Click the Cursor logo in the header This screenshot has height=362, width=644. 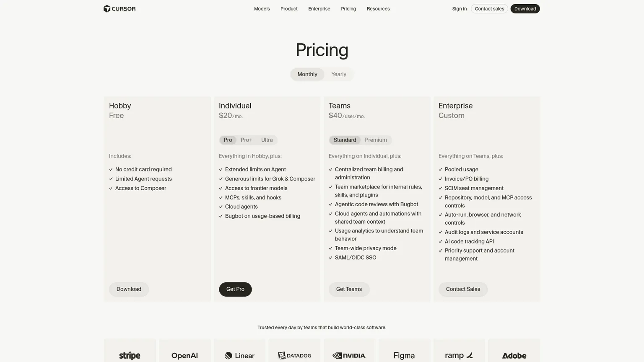coord(119,9)
